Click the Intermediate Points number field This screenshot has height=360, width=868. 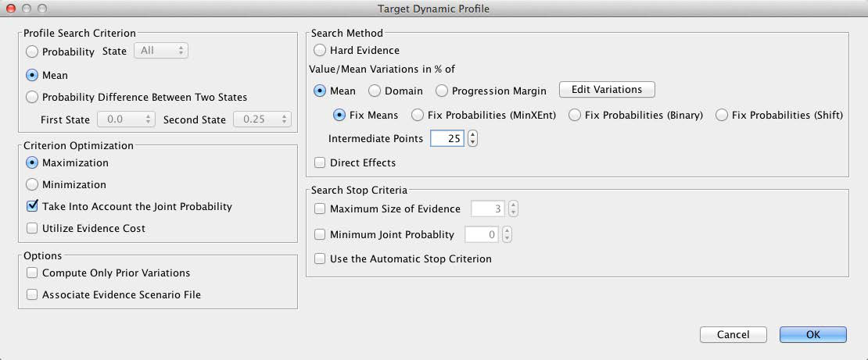point(447,139)
